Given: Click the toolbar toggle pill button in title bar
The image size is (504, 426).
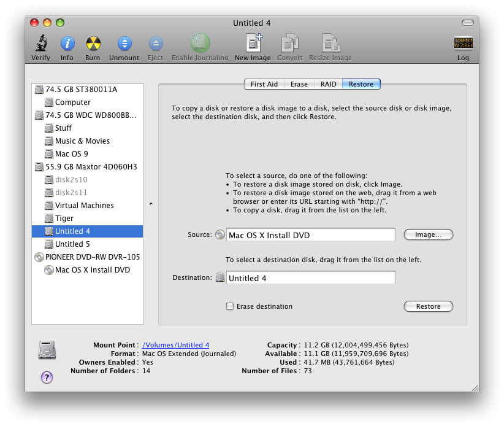Looking at the screenshot, I should click(468, 23).
